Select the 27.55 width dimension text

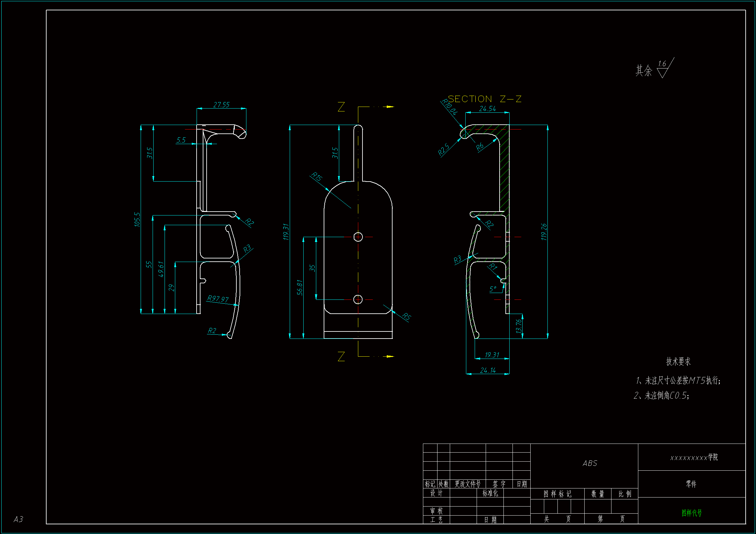221,105
